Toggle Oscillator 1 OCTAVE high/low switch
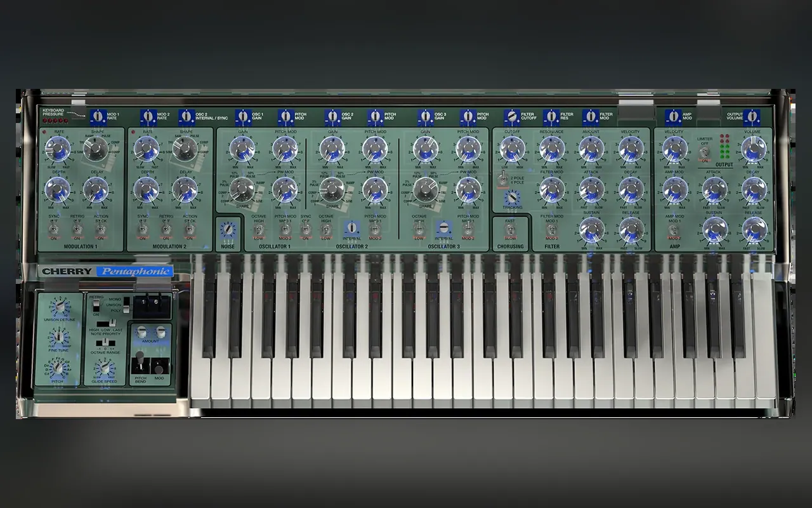 pos(258,230)
